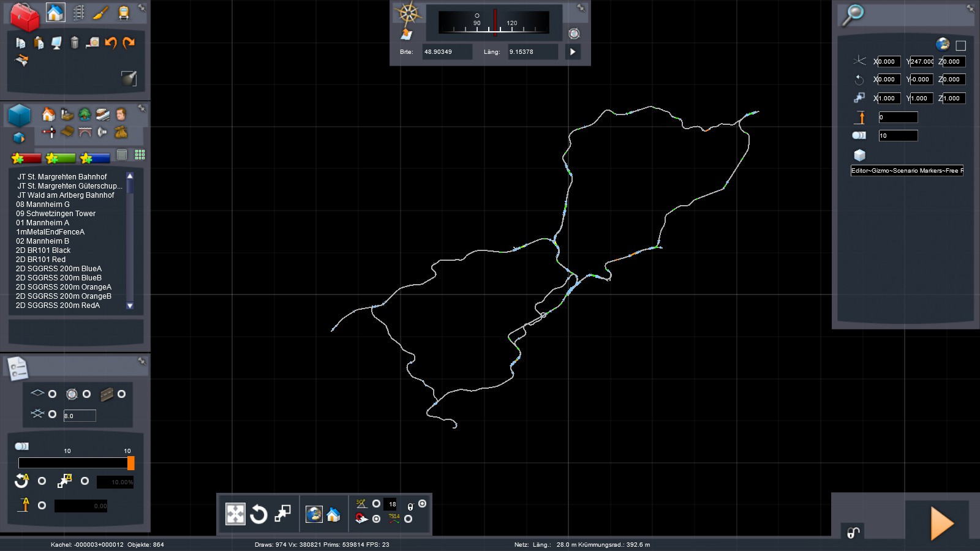Open the red toolbox panel
The image size is (980, 551).
tap(24, 16)
